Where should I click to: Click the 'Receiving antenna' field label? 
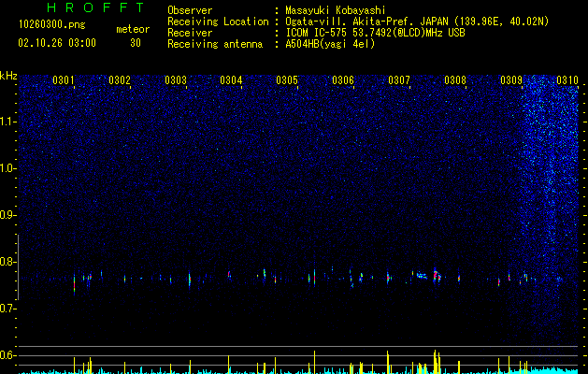click(215, 44)
